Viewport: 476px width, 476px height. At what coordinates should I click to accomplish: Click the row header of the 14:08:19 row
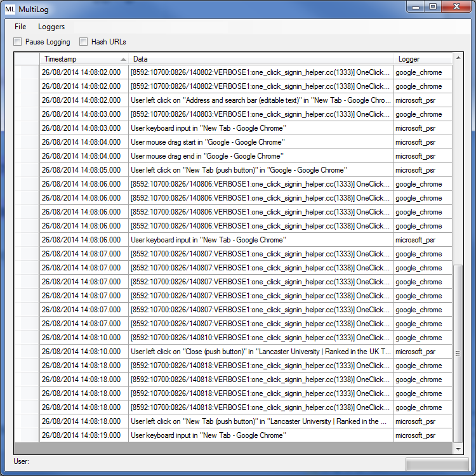(27, 435)
